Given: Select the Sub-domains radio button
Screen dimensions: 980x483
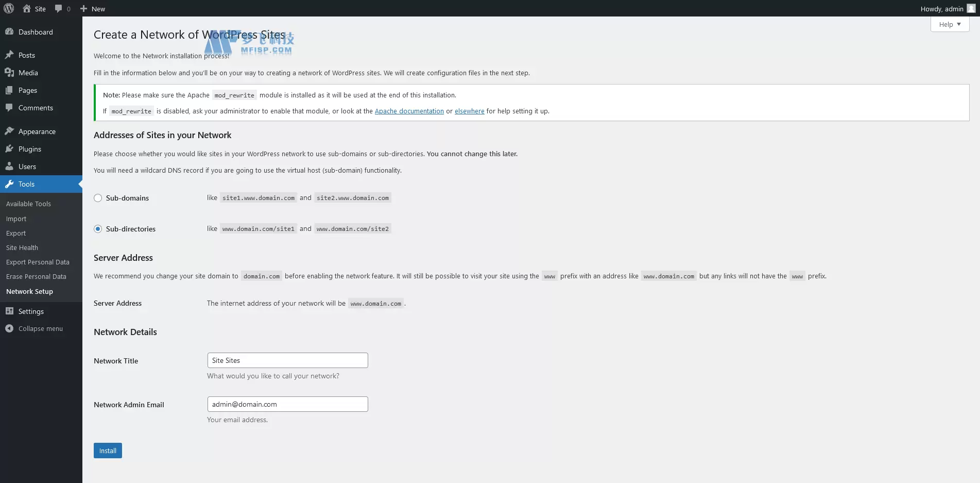Looking at the screenshot, I should [x=98, y=198].
